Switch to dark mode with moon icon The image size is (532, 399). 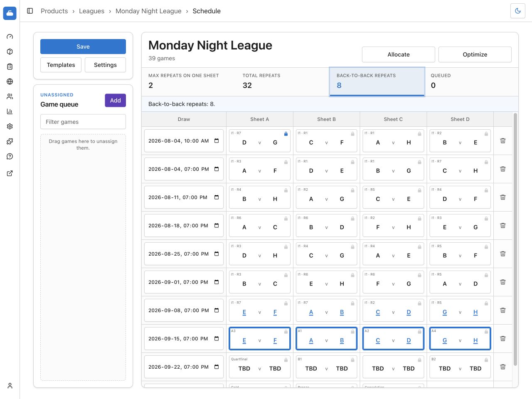(x=518, y=11)
